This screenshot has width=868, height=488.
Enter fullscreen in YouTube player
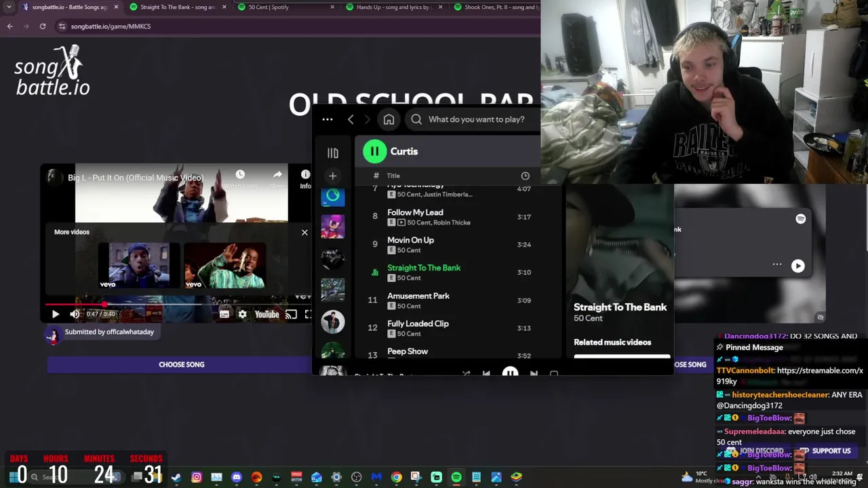pyautogui.click(x=308, y=314)
